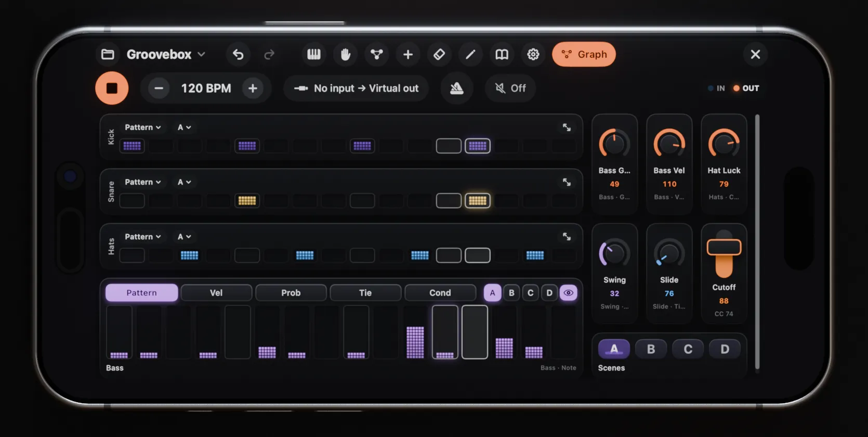868x437 pixels.
Task: Adjust the Bass G... knob
Action: point(614,143)
